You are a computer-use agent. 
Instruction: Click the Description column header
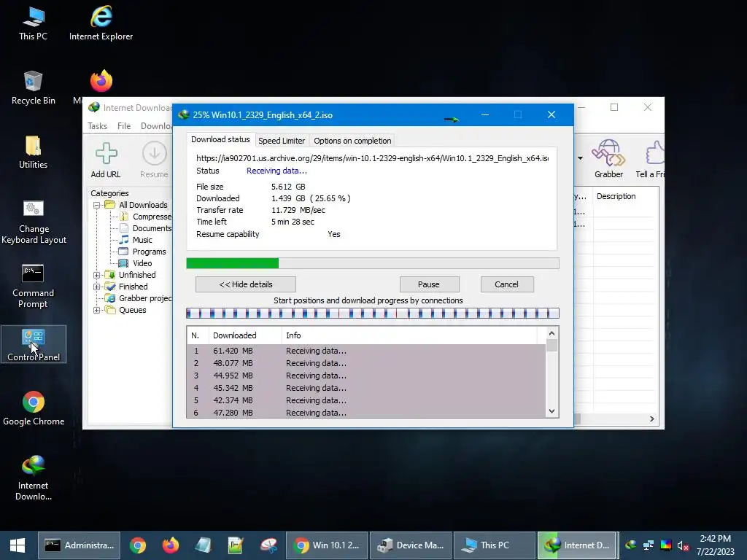coord(625,196)
